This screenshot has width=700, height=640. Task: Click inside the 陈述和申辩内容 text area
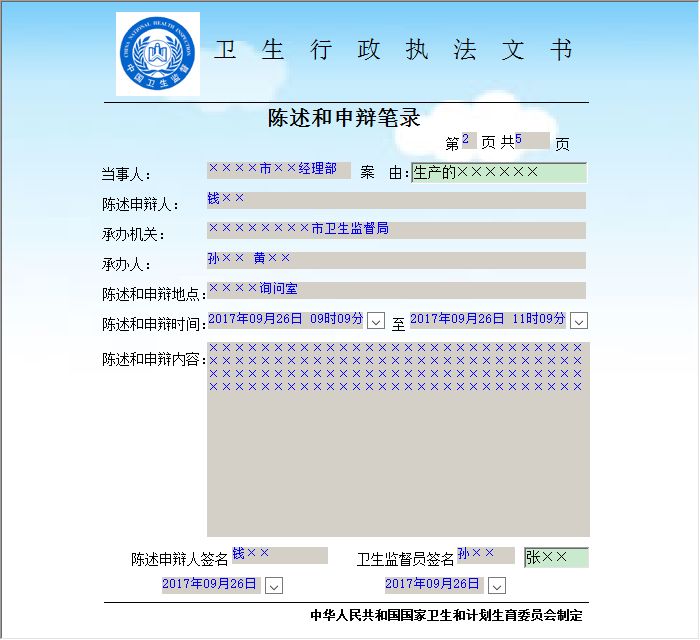point(398,439)
